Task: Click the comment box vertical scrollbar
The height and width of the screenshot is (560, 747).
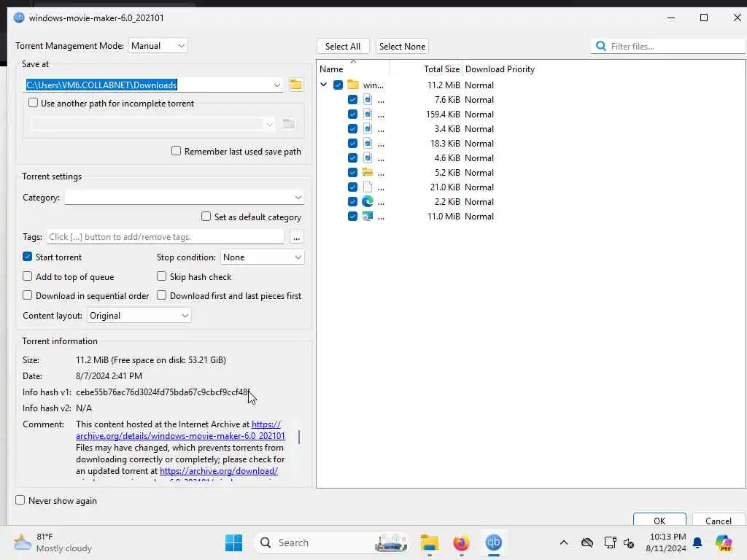Action: click(298, 437)
